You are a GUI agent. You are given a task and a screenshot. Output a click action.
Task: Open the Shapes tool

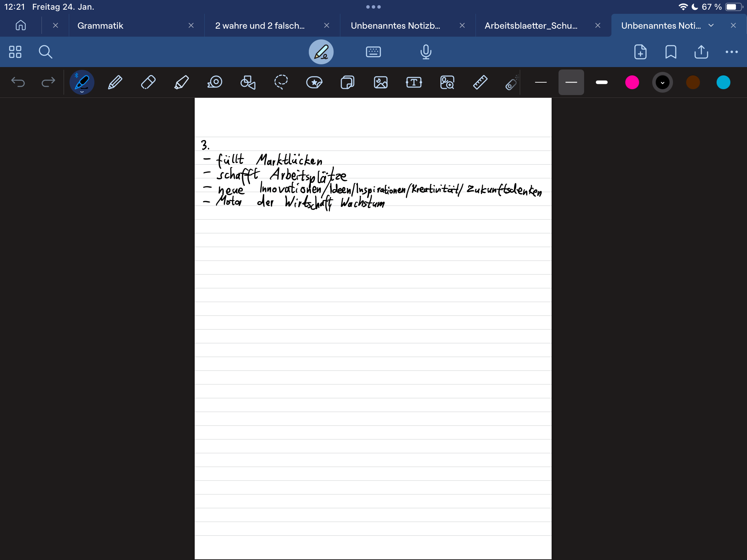(x=248, y=83)
